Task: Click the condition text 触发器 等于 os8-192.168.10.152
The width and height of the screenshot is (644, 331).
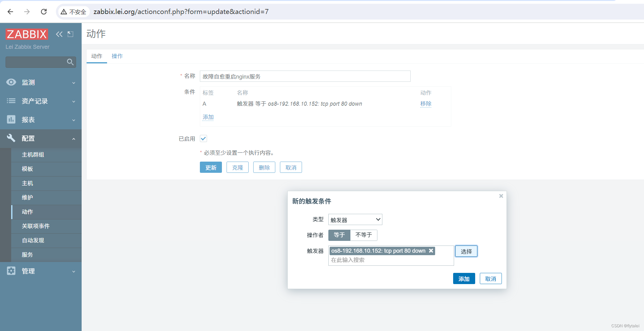Action: click(299, 104)
